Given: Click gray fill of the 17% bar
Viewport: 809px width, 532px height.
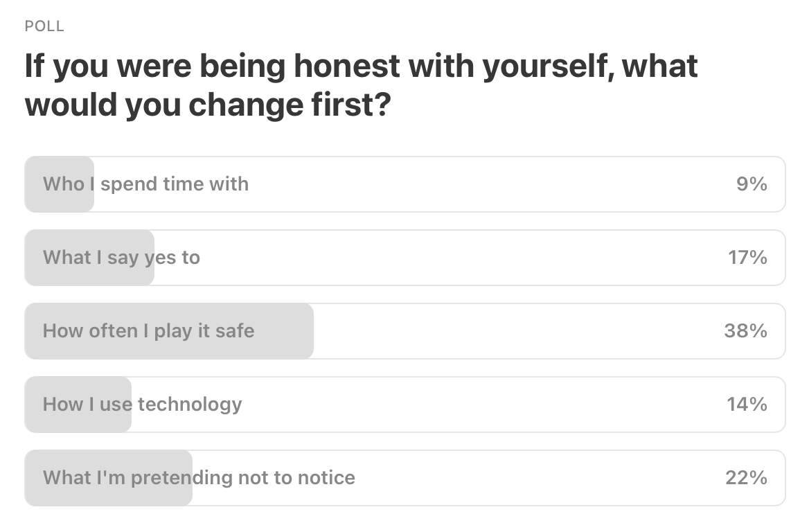Looking at the screenshot, I should 89,258.
